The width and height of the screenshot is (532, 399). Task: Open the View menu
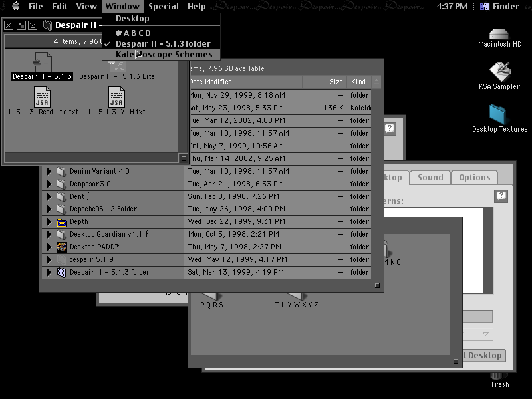point(86,6)
